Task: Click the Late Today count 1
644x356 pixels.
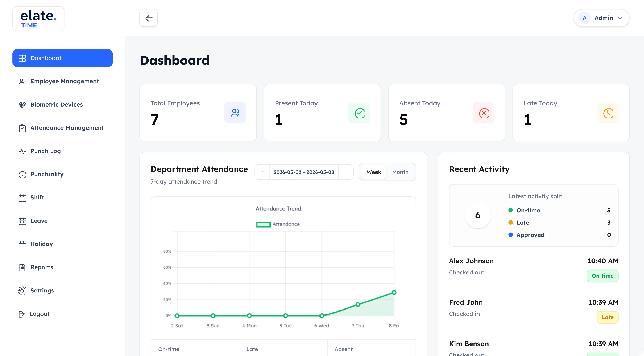Action: [x=527, y=119]
